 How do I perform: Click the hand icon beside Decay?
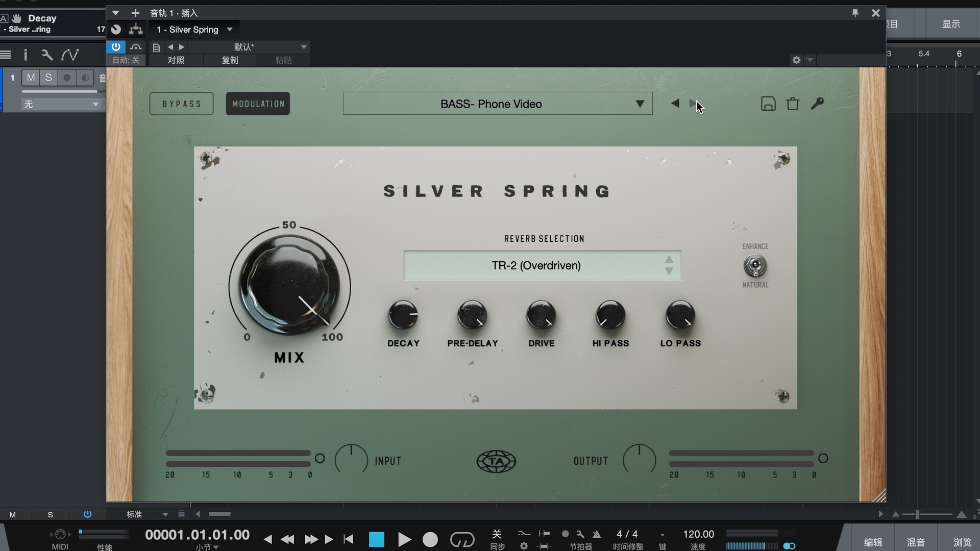coord(16,18)
